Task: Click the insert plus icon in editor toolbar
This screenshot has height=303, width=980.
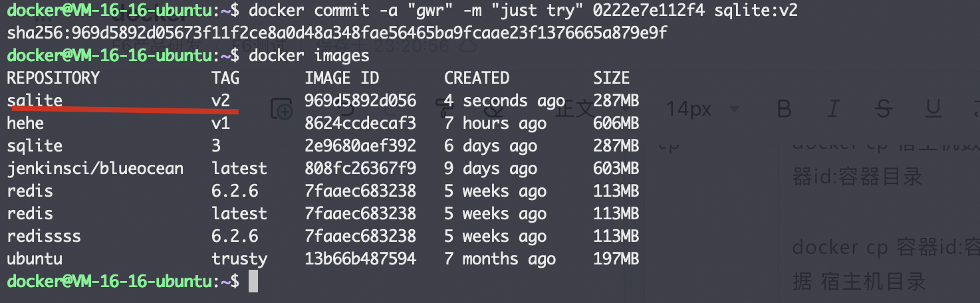Action: pos(283,108)
